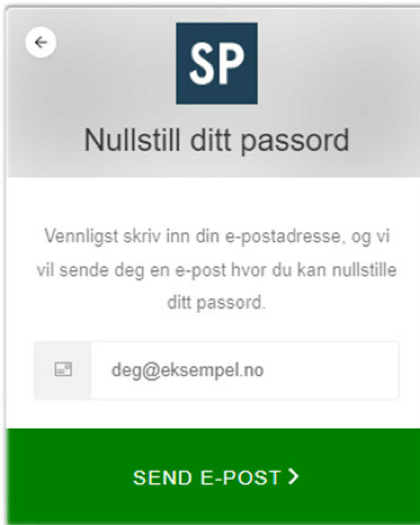Screen dimensions: 420x525
Task: Click the SP logo square
Action: click(x=217, y=63)
